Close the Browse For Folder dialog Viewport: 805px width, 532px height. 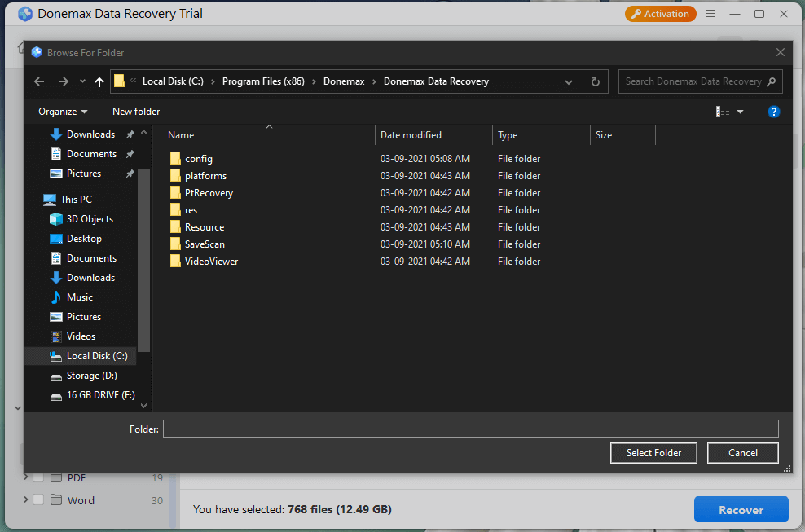(x=781, y=52)
